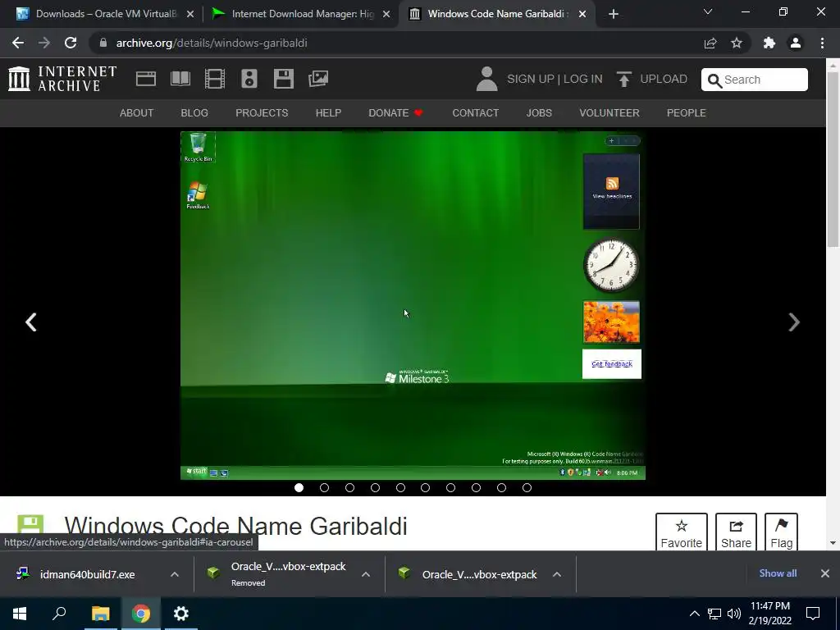Share this page via address bar icon

point(710,43)
